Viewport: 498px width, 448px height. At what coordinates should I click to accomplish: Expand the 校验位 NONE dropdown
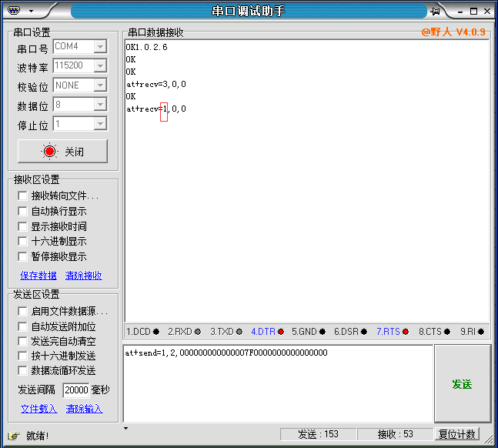pyautogui.click(x=100, y=85)
